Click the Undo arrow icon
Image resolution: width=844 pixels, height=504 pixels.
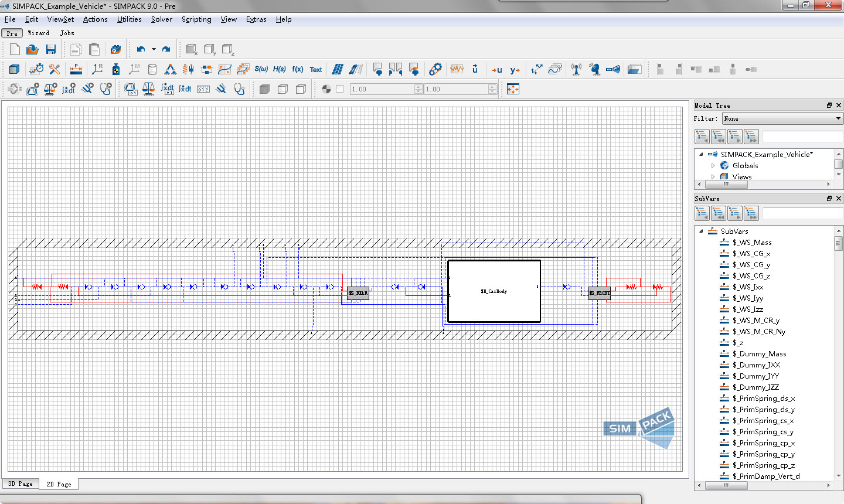[141, 50]
